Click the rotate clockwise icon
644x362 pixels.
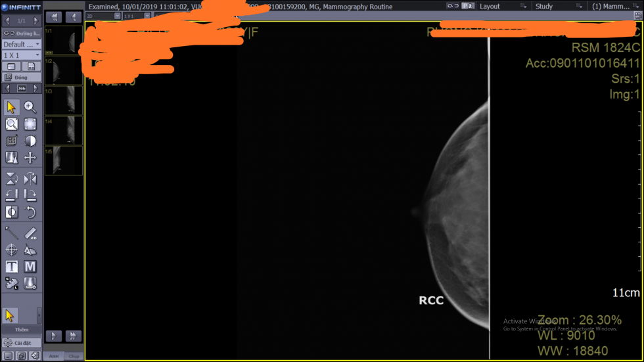[x=30, y=194]
